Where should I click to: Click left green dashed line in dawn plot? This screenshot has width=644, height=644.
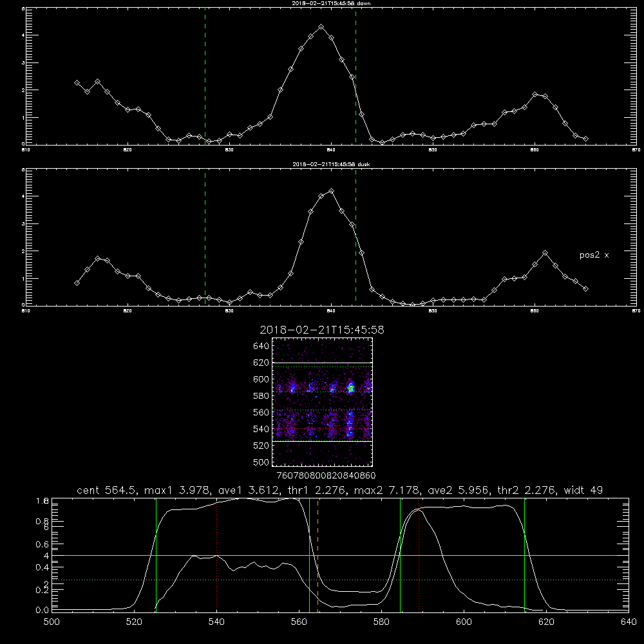[205, 76]
